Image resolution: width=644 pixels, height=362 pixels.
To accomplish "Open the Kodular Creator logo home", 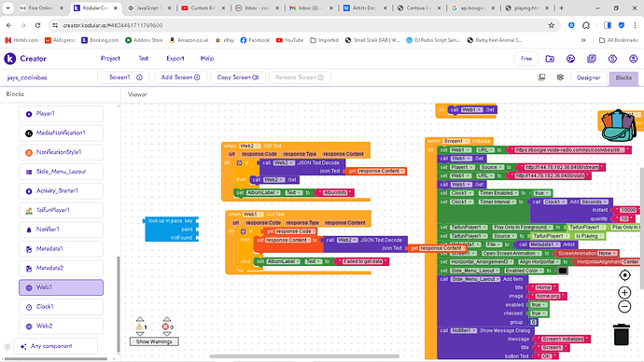I will tap(10, 59).
